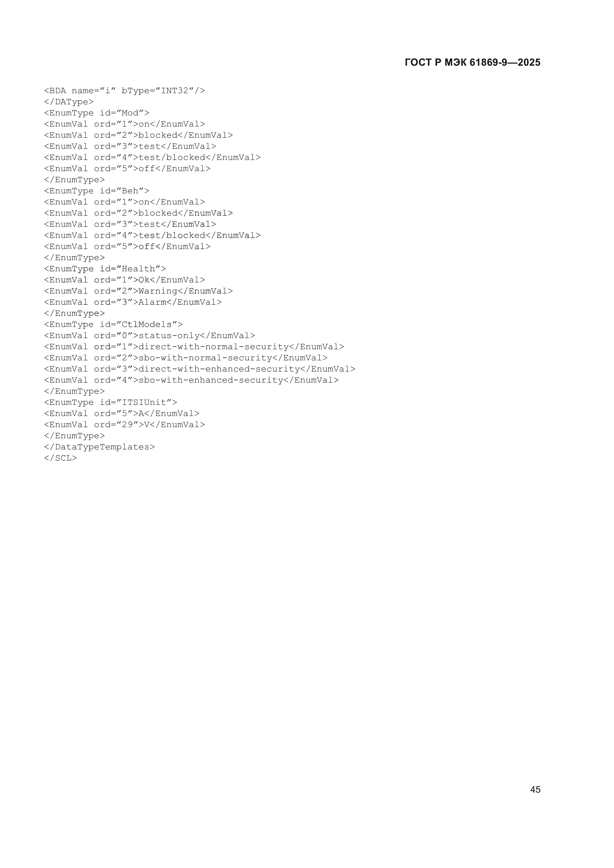The image size is (614, 868).
Task: Click the EnumType id="Mod" line
Action: click(x=97, y=113)
